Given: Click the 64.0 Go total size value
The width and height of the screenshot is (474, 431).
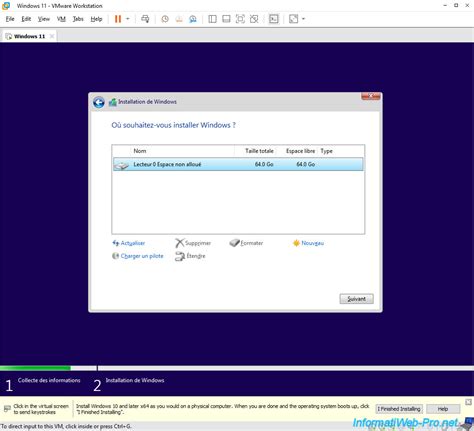Looking at the screenshot, I should [264, 164].
